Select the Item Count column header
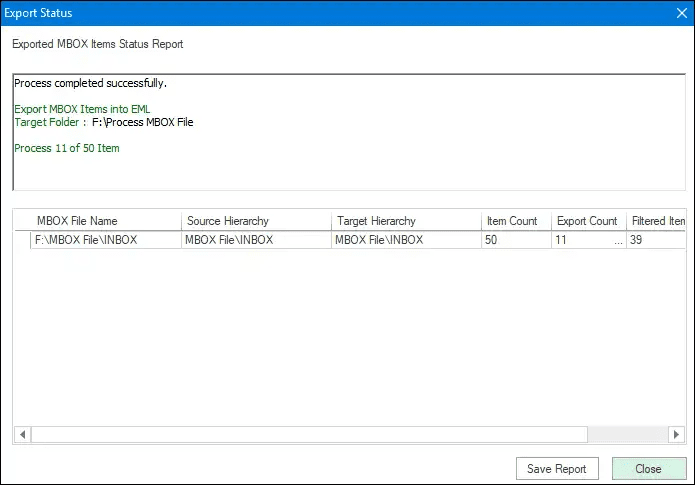This screenshot has height=485, width=695. pyautogui.click(x=516, y=221)
